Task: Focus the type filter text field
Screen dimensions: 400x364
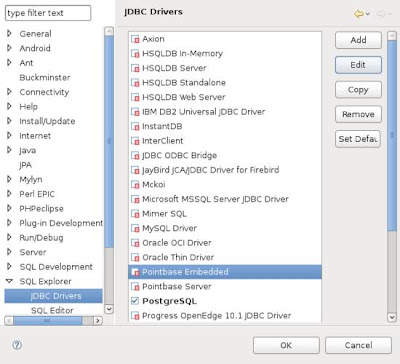Action: [x=48, y=13]
